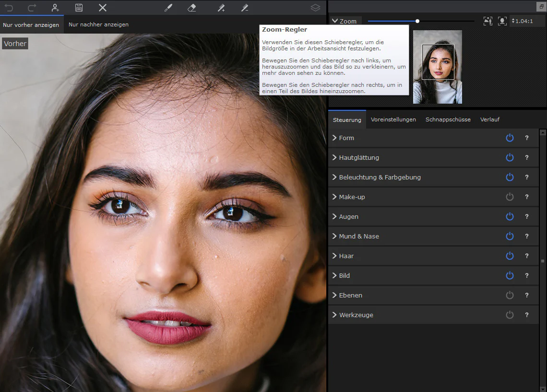This screenshot has height=392, width=547.
Task: Select the Steuerung tab
Action: tap(347, 119)
